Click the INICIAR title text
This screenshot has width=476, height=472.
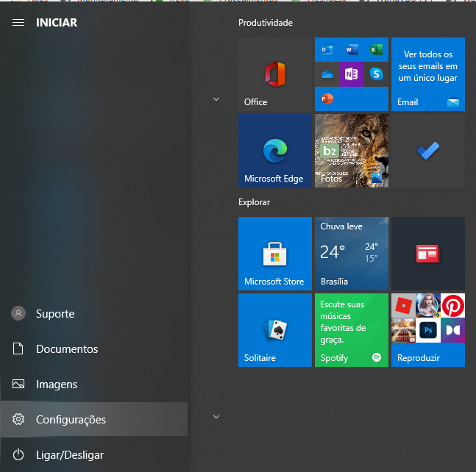57,23
